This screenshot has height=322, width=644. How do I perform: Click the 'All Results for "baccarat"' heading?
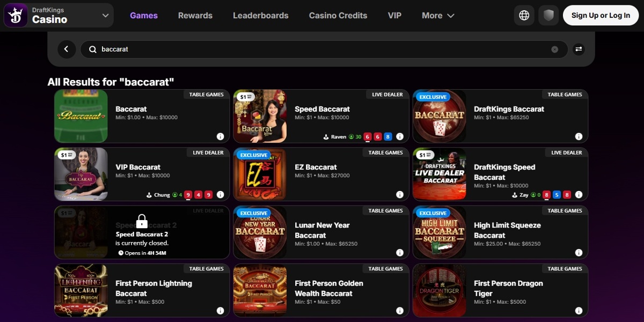111,82
